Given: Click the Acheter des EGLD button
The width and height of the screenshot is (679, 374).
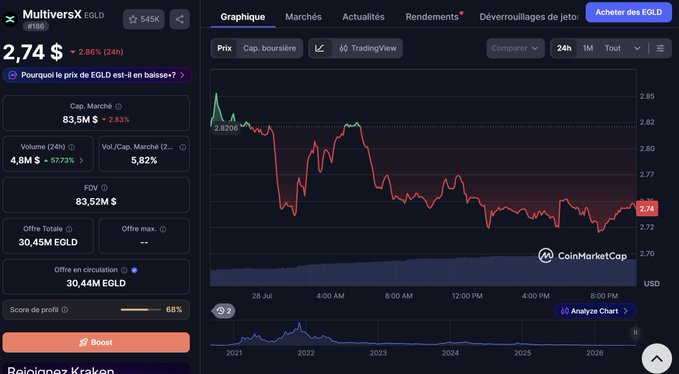Looking at the screenshot, I should pos(628,12).
